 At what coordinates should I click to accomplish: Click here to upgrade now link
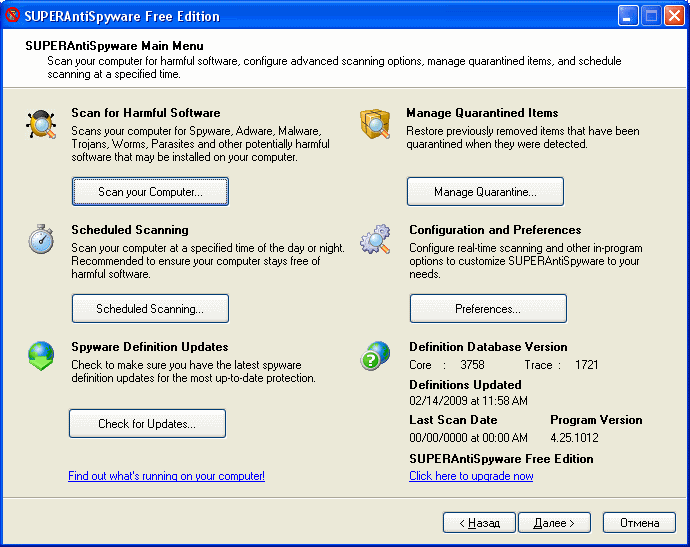point(471,476)
